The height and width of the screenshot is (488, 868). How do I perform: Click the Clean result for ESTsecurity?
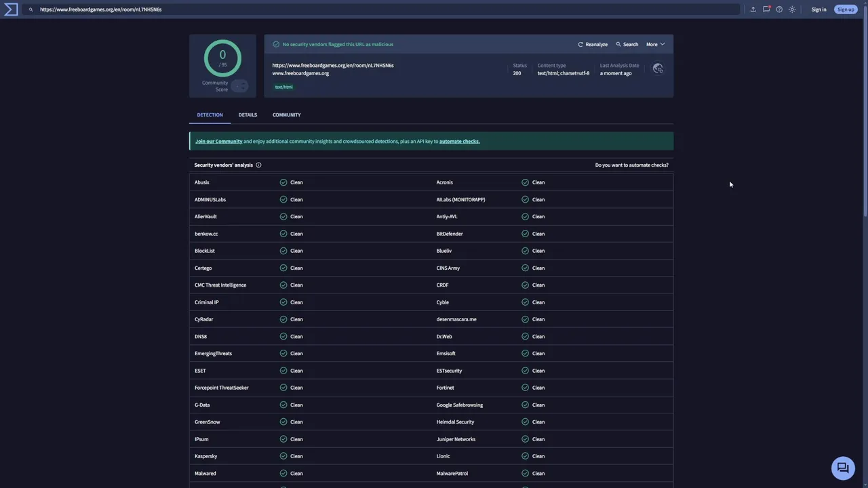pos(538,371)
